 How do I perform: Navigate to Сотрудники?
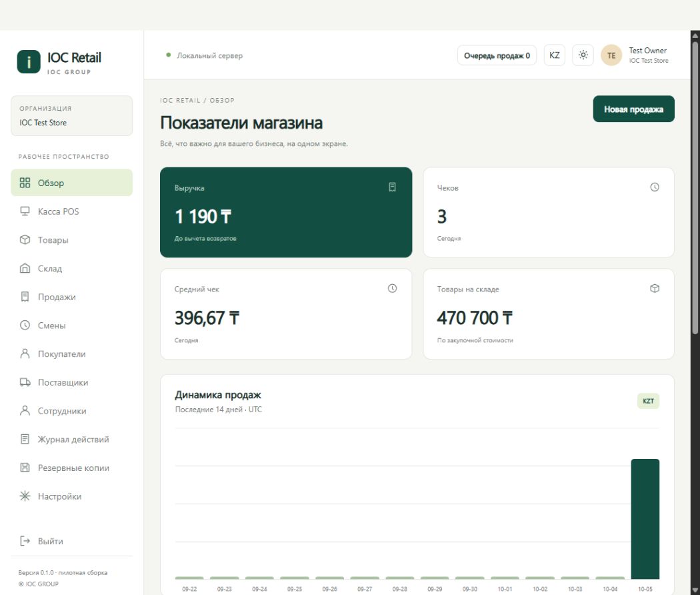pyautogui.click(x=71, y=411)
